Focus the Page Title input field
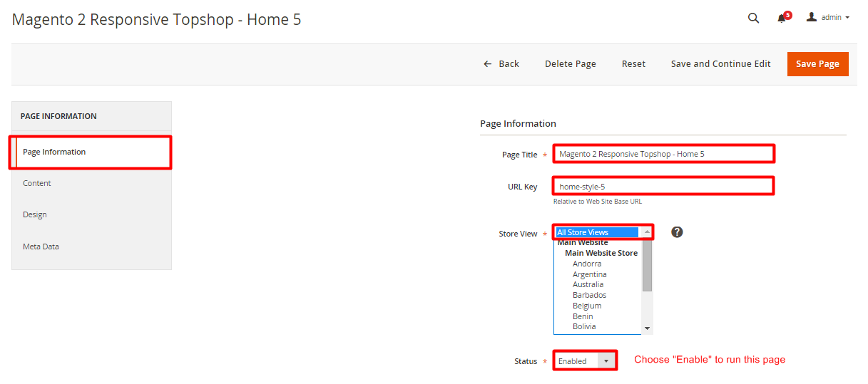The width and height of the screenshot is (868, 384). pyautogui.click(x=663, y=154)
